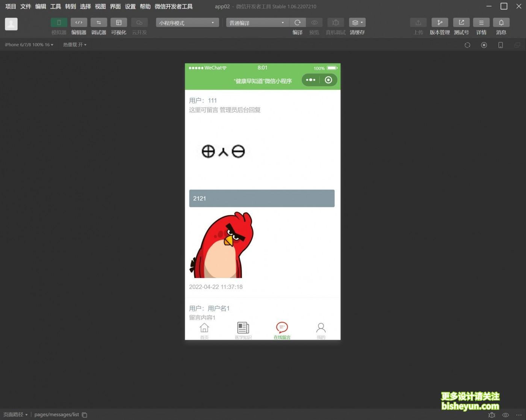Open the clear cache layers dropdown

357,23
